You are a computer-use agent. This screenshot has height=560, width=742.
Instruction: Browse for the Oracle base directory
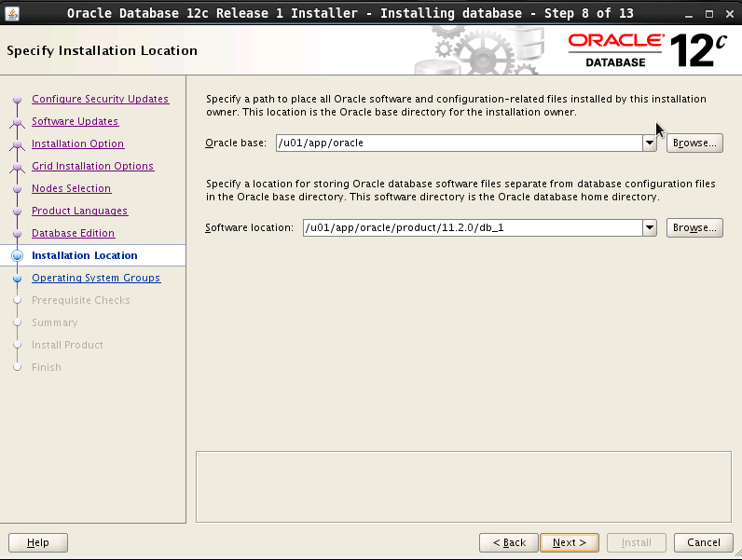coord(694,143)
